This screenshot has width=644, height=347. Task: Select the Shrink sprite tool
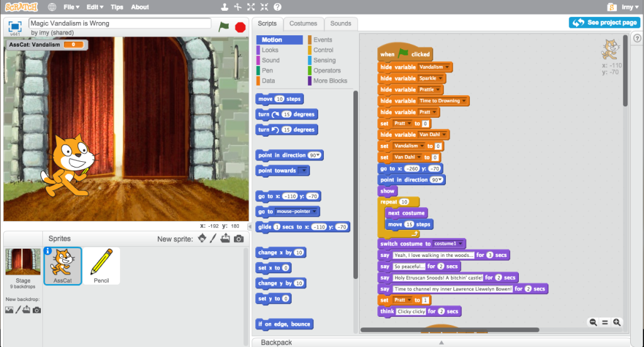[264, 7]
